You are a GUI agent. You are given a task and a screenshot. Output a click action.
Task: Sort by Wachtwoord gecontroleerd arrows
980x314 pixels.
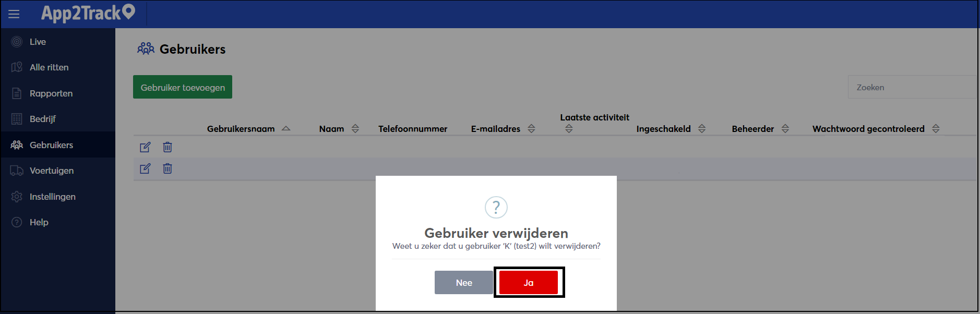click(936, 128)
